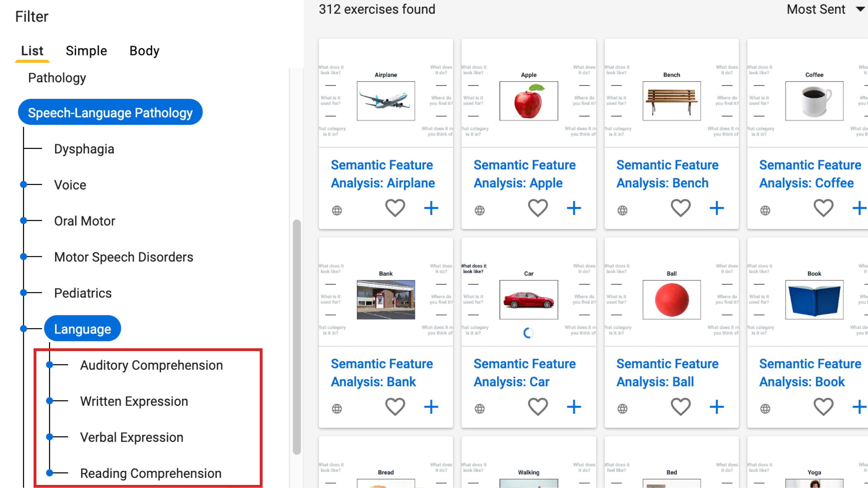Click the Pathology heading in filter
The image size is (868, 488).
[x=57, y=78]
